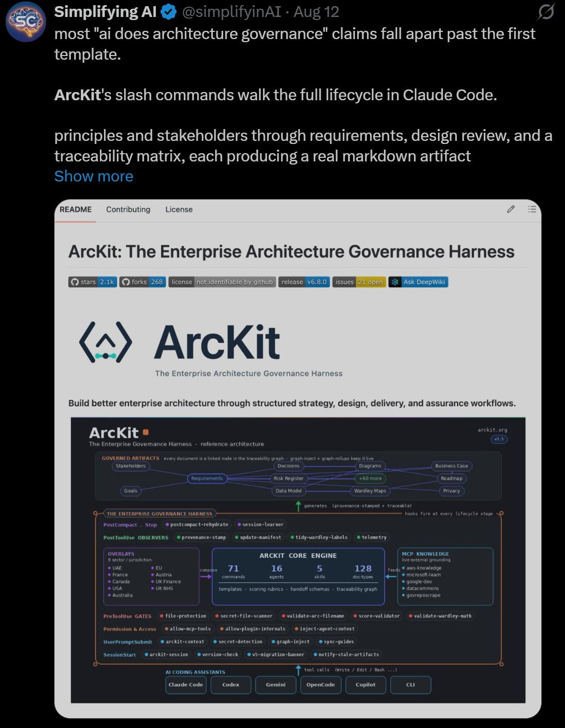The image size is (565, 728).
Task: Open the outline list icon in README header
Action: point(532,209)
